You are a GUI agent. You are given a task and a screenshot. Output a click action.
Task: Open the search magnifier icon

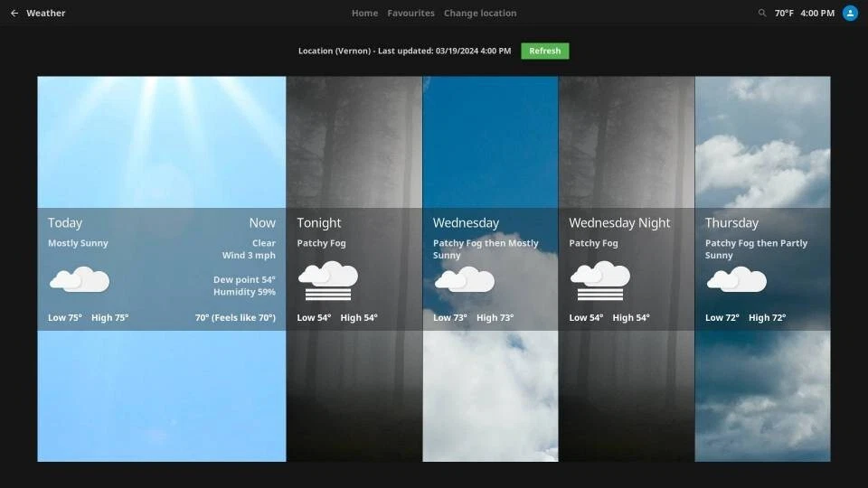(x=762, y=14)
